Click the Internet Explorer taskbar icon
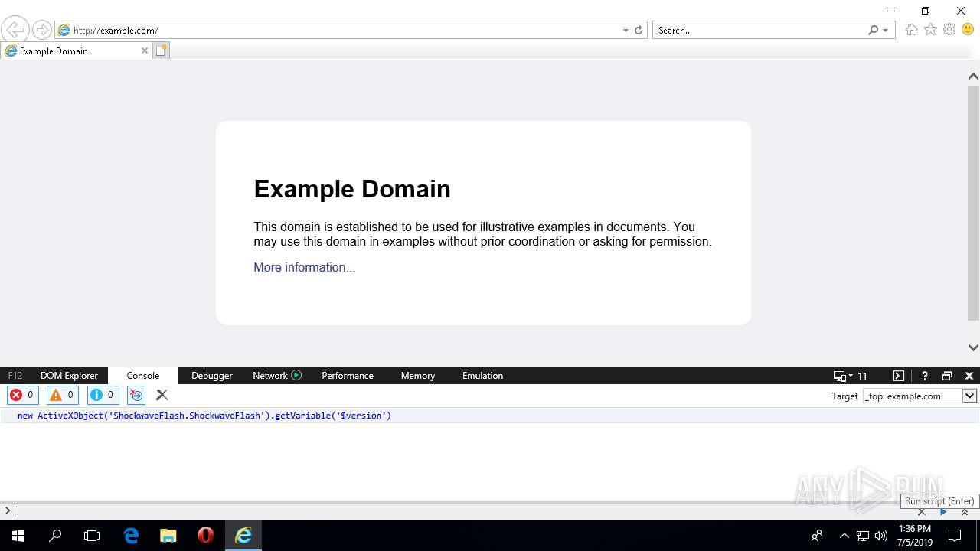 [243, 536]
